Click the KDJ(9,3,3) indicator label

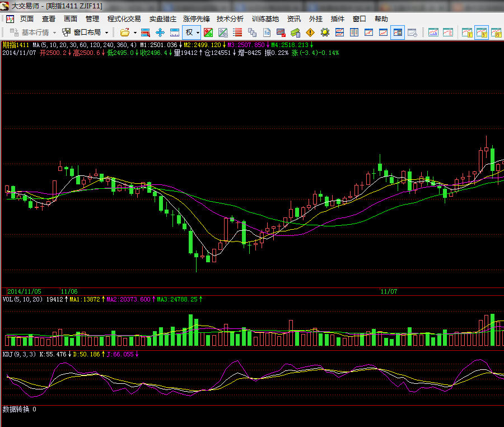tap(20, 354)
